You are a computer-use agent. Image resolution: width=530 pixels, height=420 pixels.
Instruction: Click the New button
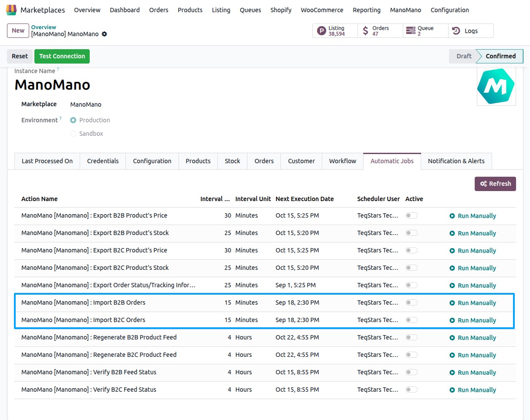point(18,30)
